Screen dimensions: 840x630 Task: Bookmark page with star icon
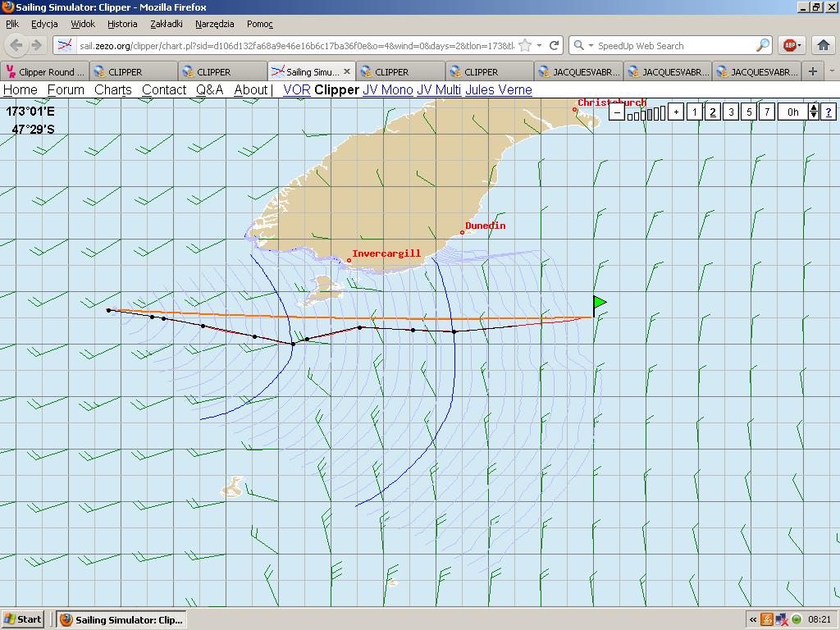click(x=525, y=46)
